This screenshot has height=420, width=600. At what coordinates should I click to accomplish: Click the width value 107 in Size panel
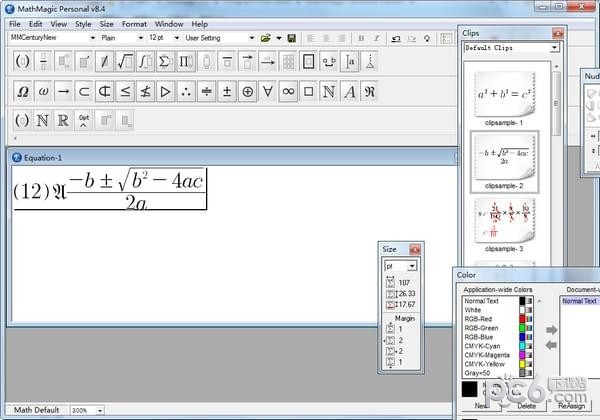point(404,283)
